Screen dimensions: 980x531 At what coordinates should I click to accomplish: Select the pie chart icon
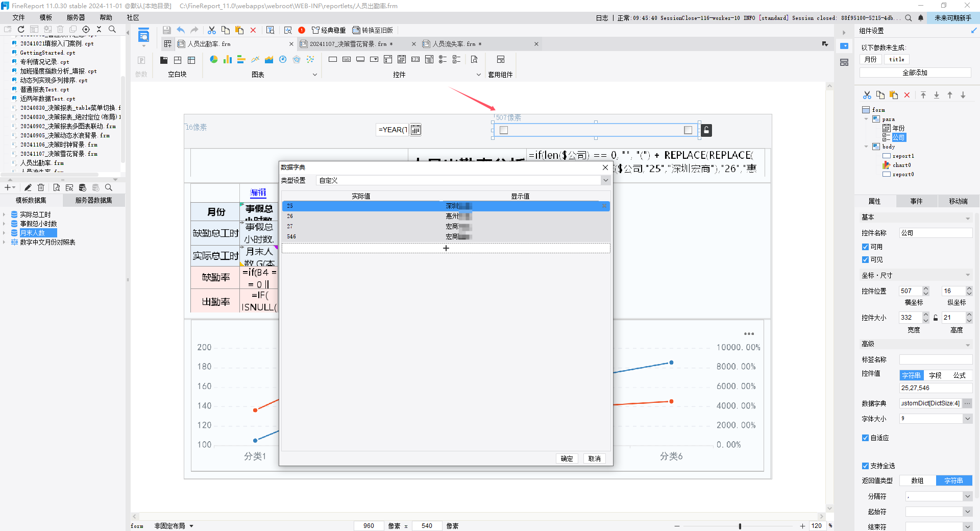coord(214,60)
